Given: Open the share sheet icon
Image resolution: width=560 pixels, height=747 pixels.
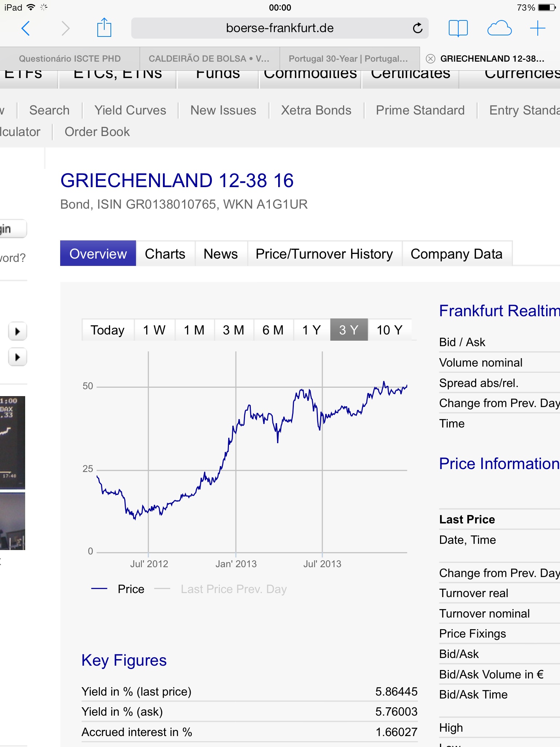Looking at the screenshot, I should [x=104, y=28].
